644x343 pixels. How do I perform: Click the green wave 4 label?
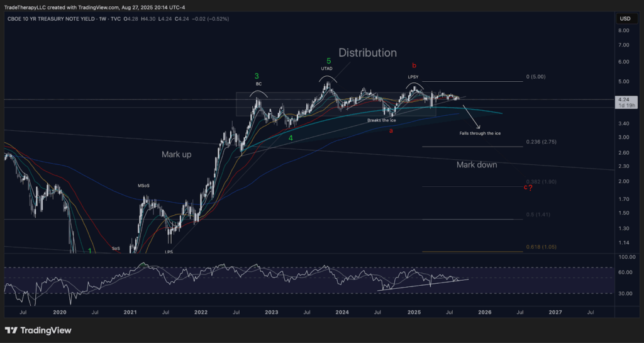point(290,138)
